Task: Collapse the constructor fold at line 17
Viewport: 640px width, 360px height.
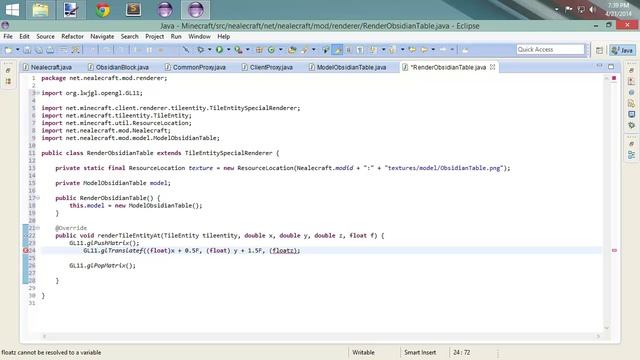Action: pyautogui.click(x=38, y=198)
